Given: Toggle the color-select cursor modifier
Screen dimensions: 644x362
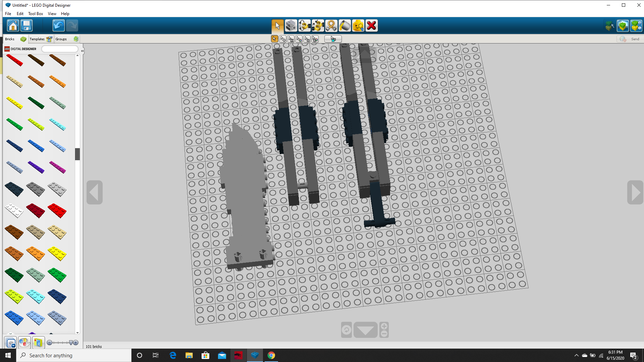Looking at the screenshot, I should click(x=299, y=39).
